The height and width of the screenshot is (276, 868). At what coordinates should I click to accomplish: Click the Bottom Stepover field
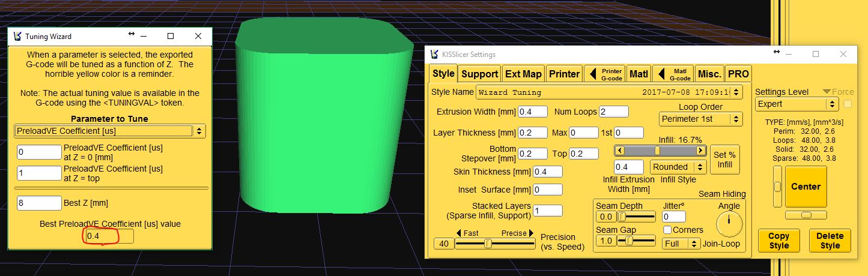(533, 154)
